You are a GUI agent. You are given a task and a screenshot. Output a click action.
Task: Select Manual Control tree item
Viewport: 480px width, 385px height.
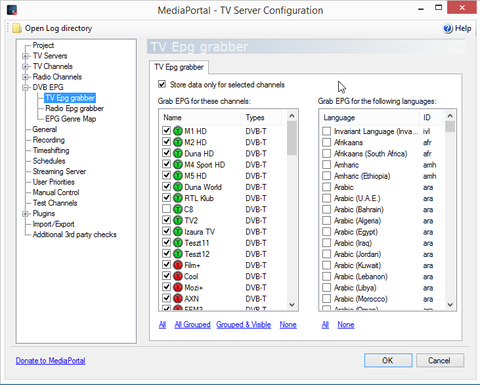[x=56, y=192]
